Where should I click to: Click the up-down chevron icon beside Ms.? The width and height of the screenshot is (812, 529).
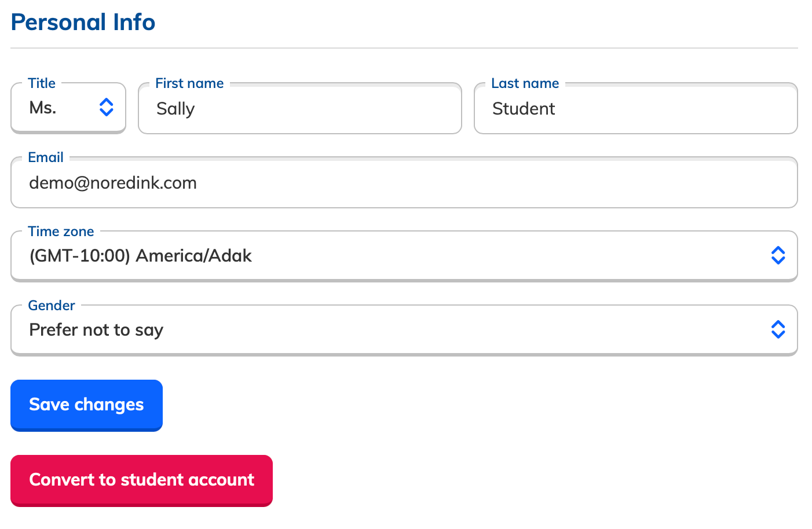(x=107, y=107)
